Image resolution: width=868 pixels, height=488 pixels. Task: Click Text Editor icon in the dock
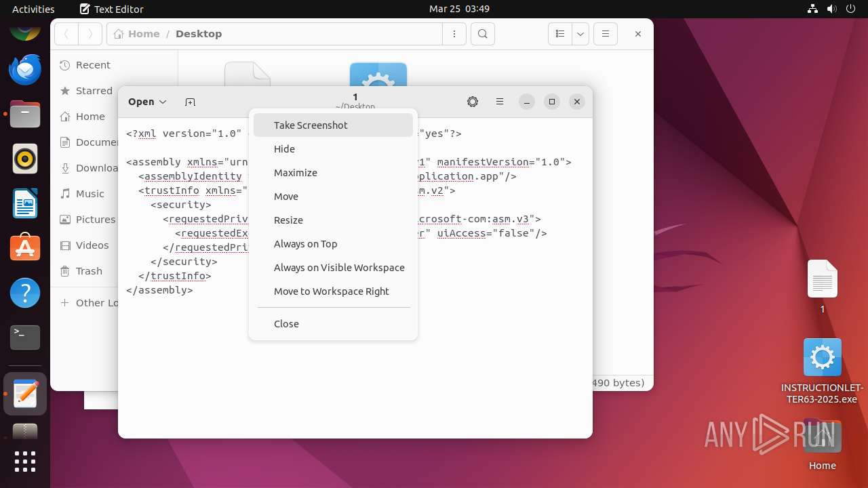coord(25,394)
